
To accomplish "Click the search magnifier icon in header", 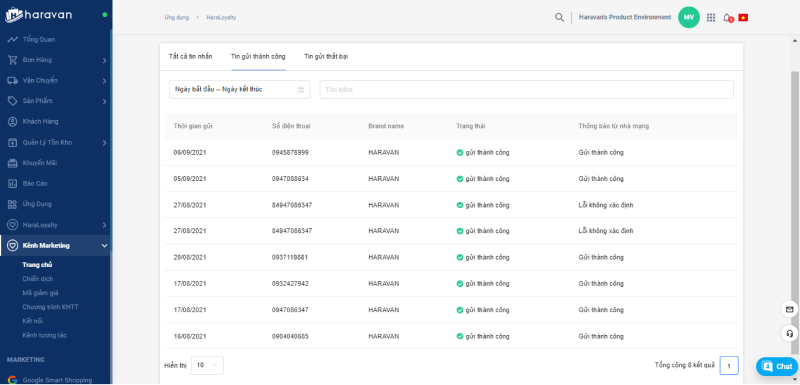I will pos(559,17).
